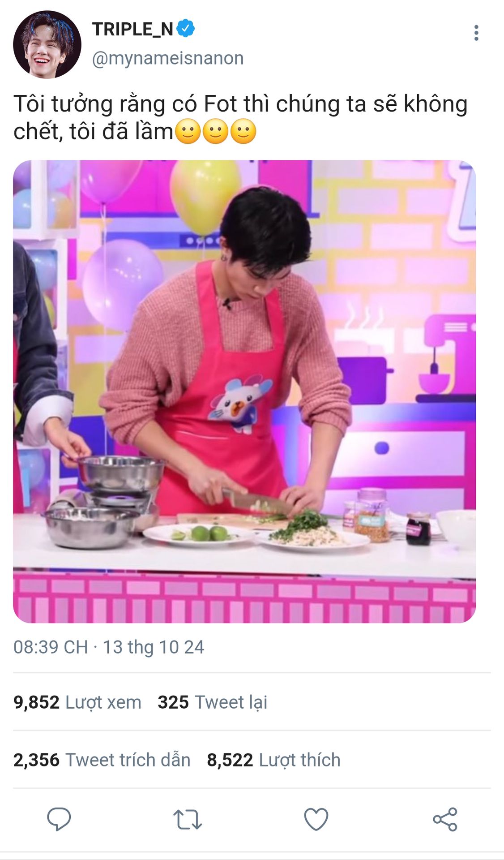Open the reply speech bubble icon
504x860 pixels.
click(59, 819)
